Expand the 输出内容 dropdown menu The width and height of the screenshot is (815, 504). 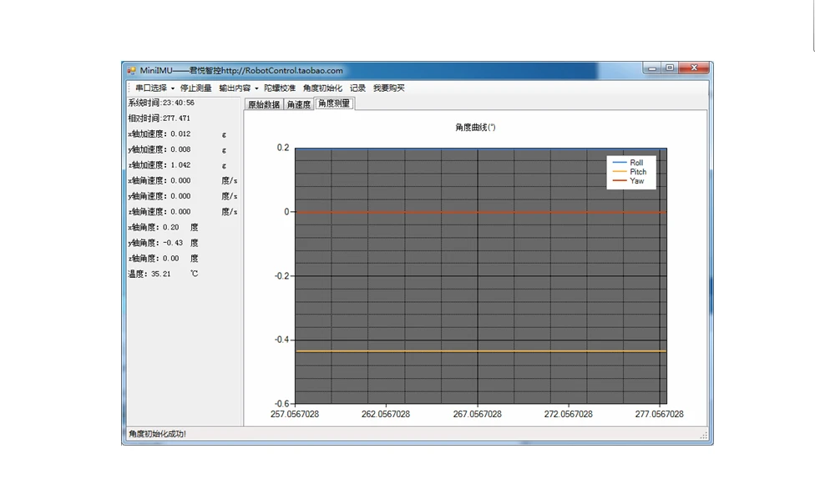click(x=238, y=88)
